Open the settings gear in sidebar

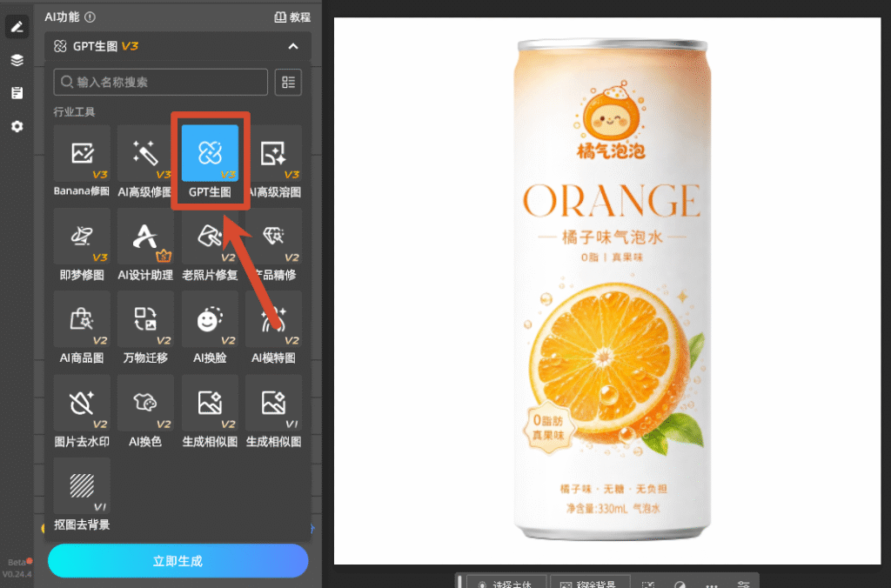click(17, 126)
